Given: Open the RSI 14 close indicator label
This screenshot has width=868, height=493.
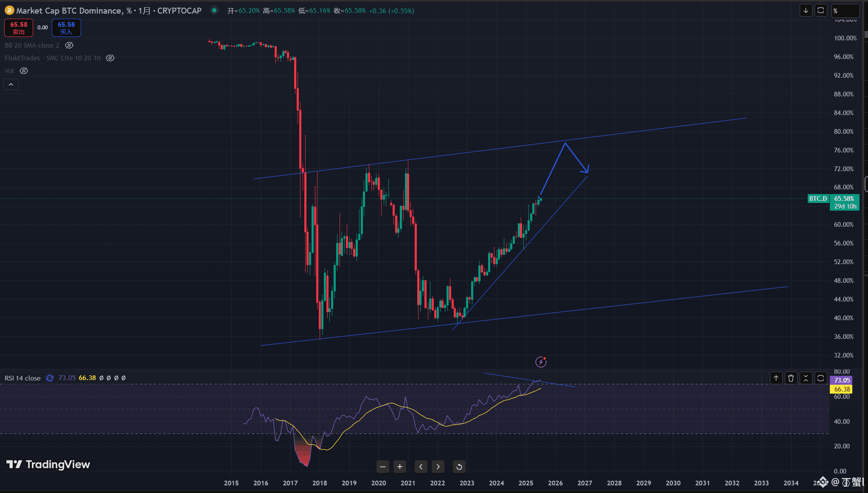Looking at the screenshot, I should (x=22, y=378).
